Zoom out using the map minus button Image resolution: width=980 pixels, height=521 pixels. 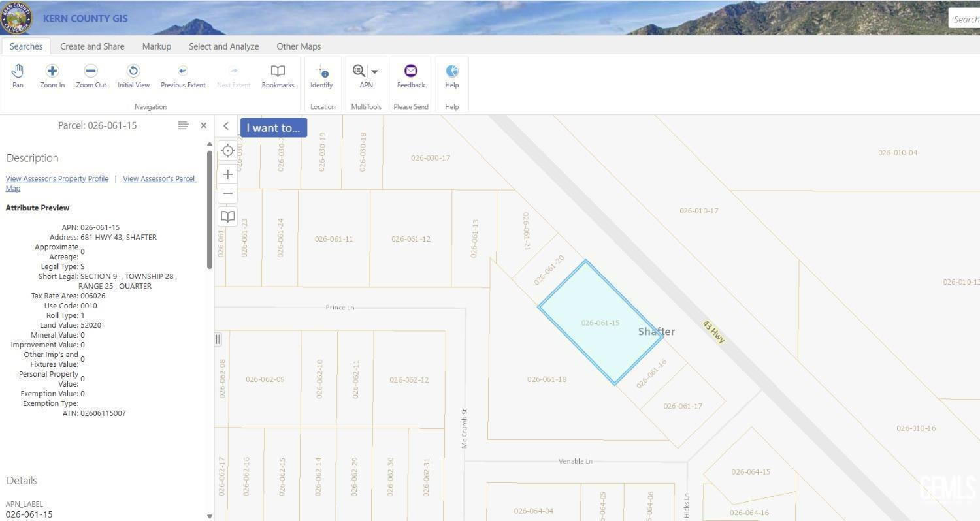point(227,193)
